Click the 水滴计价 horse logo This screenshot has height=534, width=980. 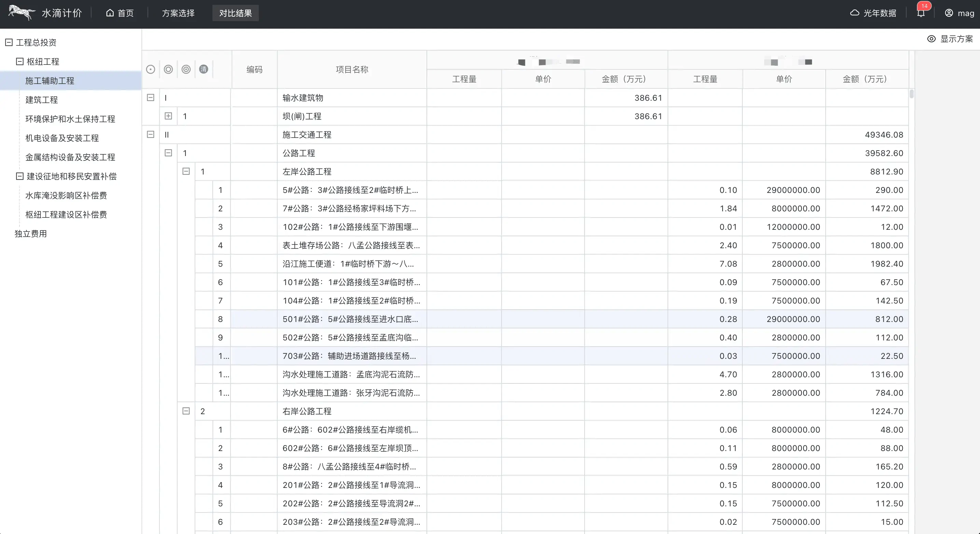coord(22,13)
